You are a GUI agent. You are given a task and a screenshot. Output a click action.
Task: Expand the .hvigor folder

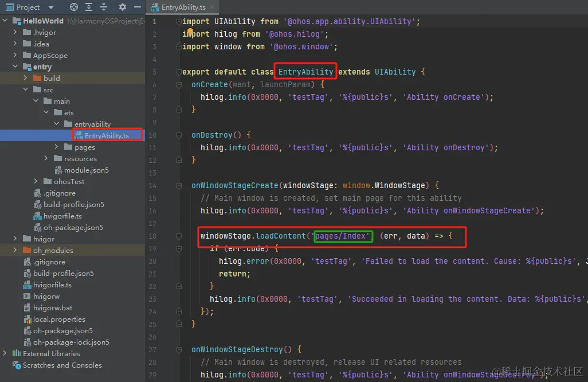point(15,32)
